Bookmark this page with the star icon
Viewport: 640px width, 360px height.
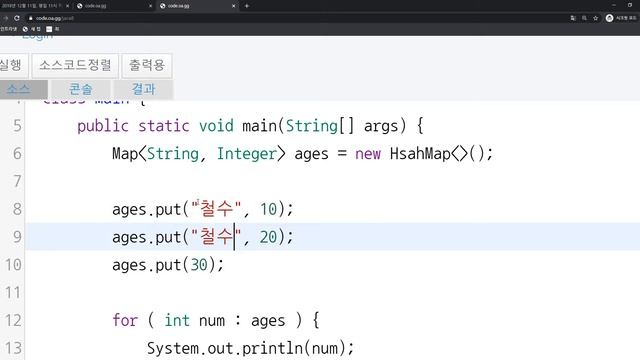point(596,18)
